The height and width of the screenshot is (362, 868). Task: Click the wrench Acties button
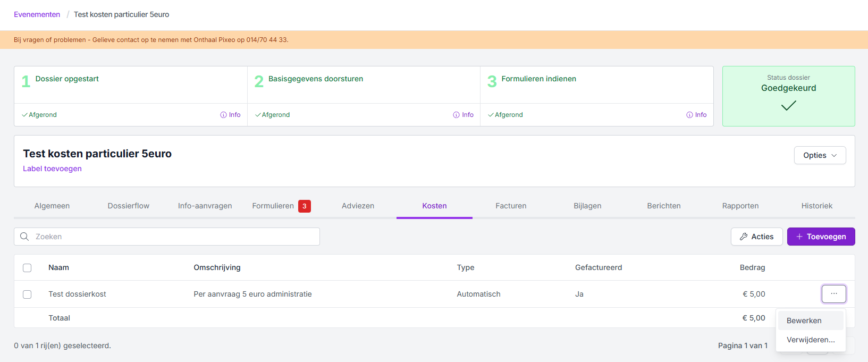click(x=756, y=237)
